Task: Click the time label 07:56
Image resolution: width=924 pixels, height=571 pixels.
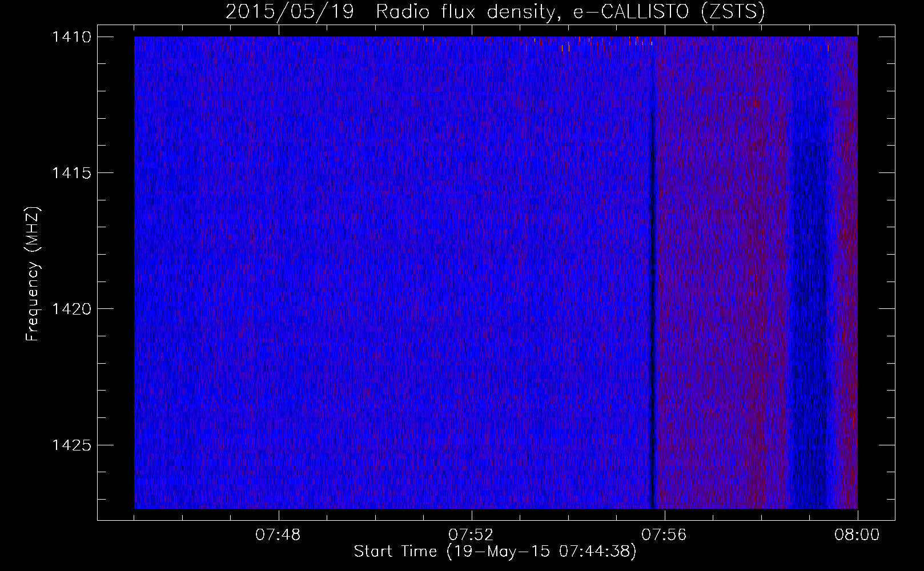Action: point(664,535)
